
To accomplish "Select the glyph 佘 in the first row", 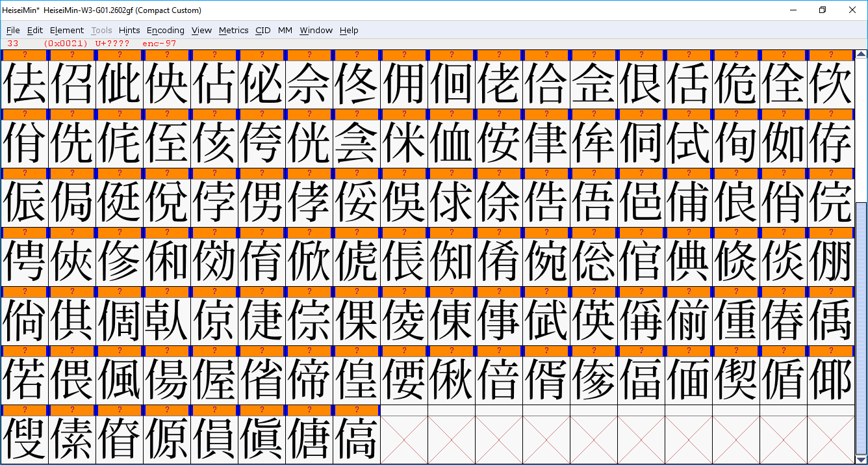I will pyautogui.click(x=309, y=85).
